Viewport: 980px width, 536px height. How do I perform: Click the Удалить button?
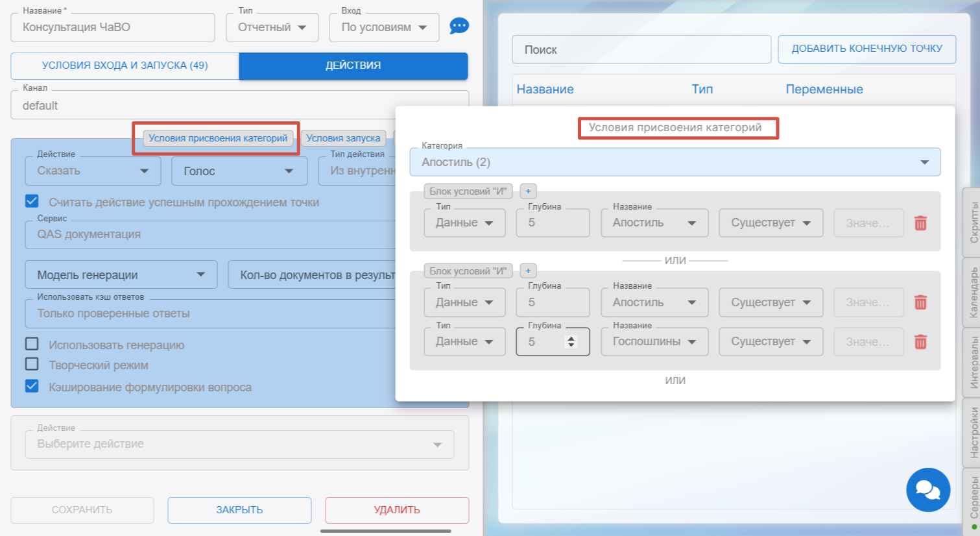tap(396, 510)
